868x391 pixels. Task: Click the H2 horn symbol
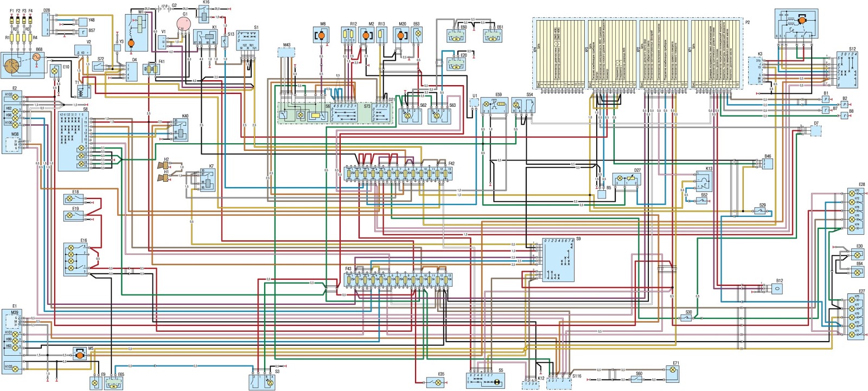163,165
